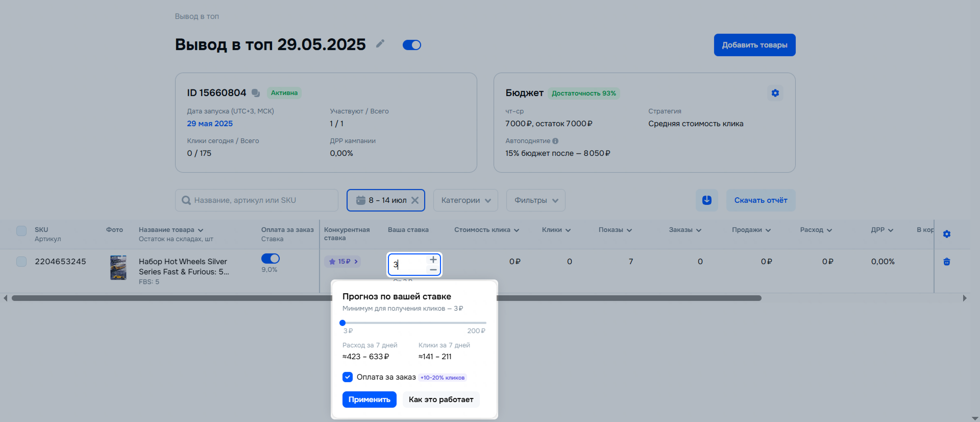
Task: Click the Применить button
Action: [x=369, y=400]
